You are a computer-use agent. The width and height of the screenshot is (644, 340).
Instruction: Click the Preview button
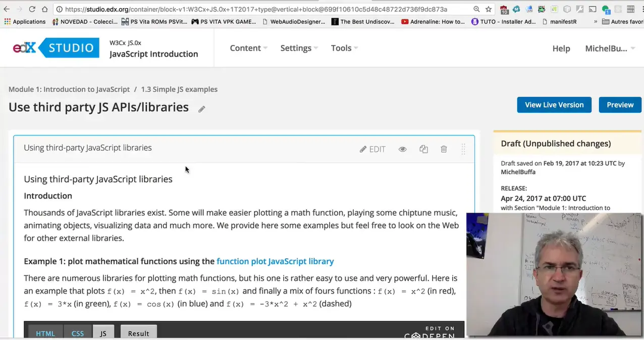(x=620, y=105)
